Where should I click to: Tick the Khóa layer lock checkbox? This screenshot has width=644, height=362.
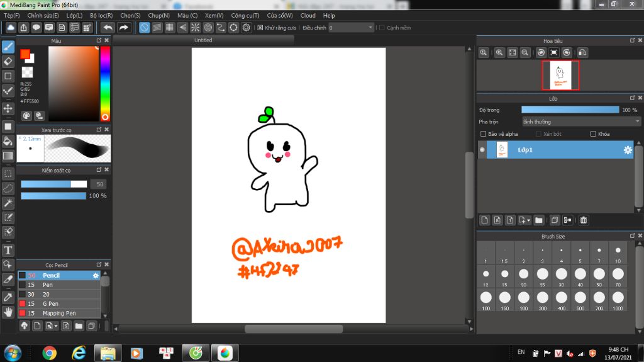tap(593, 134)
